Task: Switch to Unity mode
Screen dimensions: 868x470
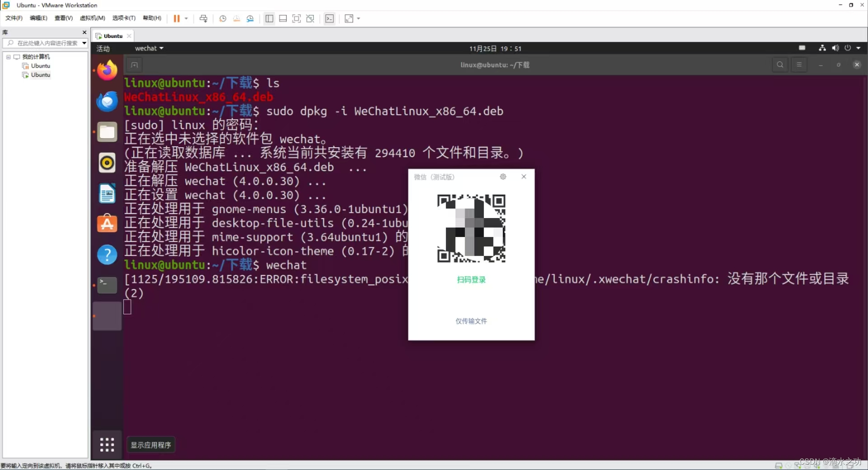Action: [x=310, y=19]
